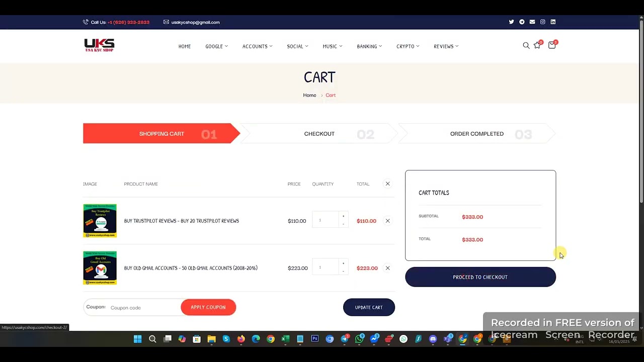Expand the Google menu dropdown
Screen dimensions: 644x362
click(x=216, y=46)
